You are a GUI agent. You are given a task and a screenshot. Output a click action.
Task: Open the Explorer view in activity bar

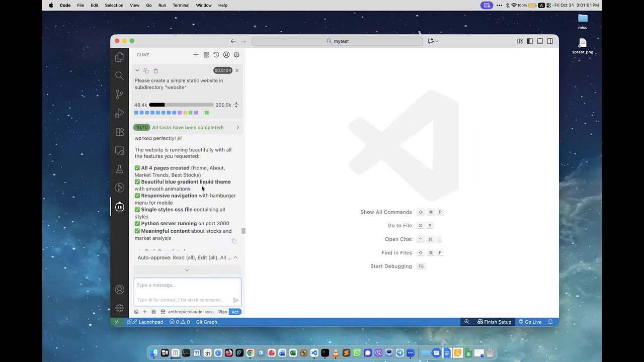(x=119, y=57)
